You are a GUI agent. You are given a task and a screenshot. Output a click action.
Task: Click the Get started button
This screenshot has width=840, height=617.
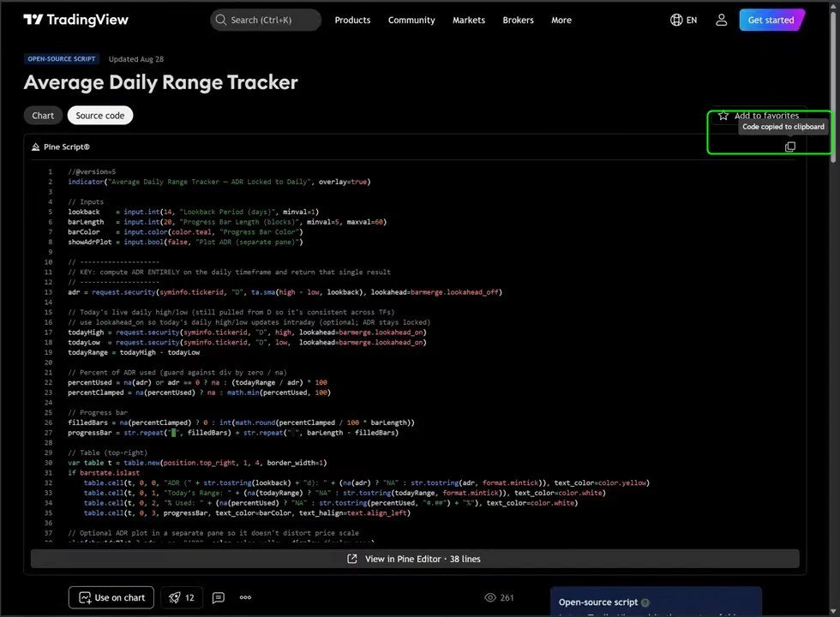[771, 20]
